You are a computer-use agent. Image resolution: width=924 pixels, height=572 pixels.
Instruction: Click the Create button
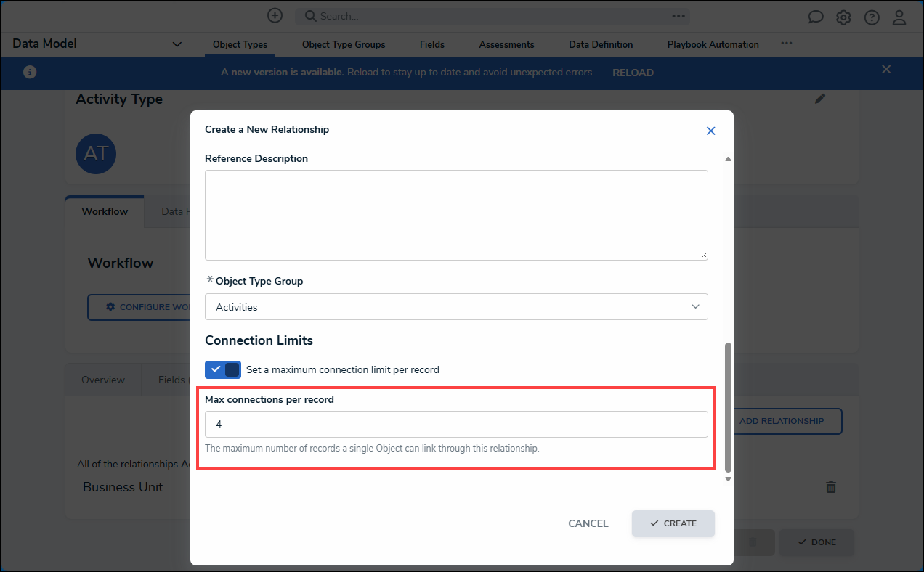coord(673,523)
